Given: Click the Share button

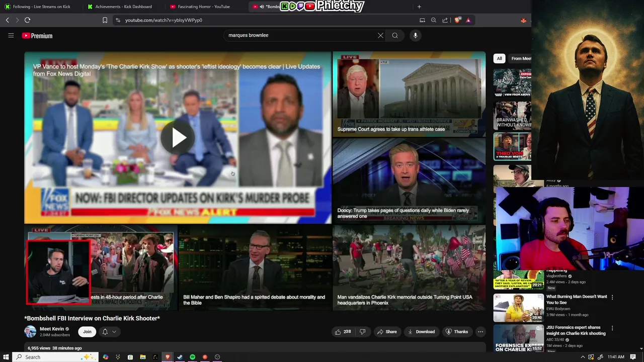Looking at the screenshot, I should 387,332.
